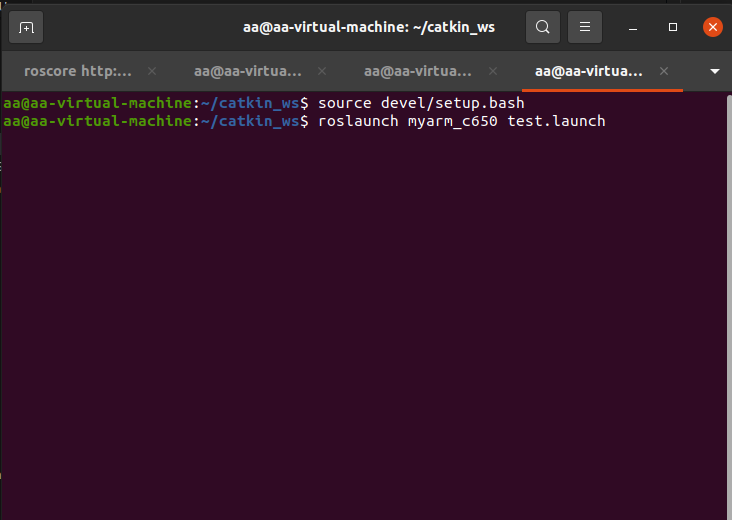732x520 pixels.
Task: Close the roscore http tab
Action: [152, 71]
